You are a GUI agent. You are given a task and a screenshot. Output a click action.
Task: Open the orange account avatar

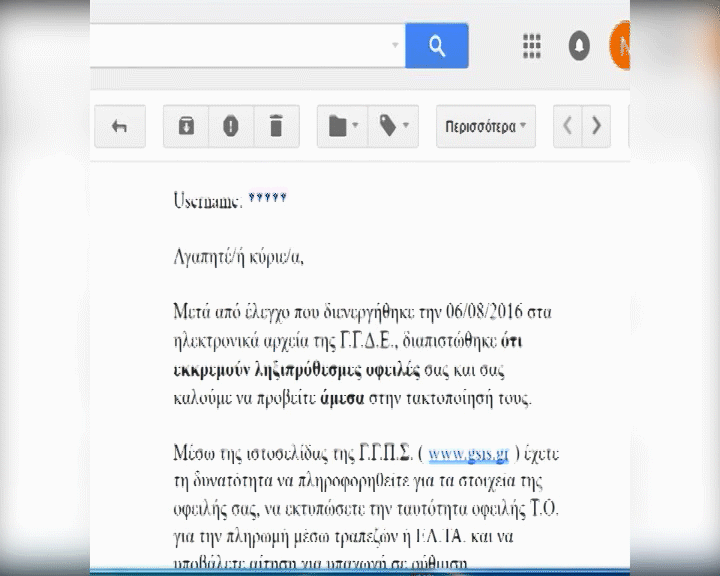tap(621, 46)
